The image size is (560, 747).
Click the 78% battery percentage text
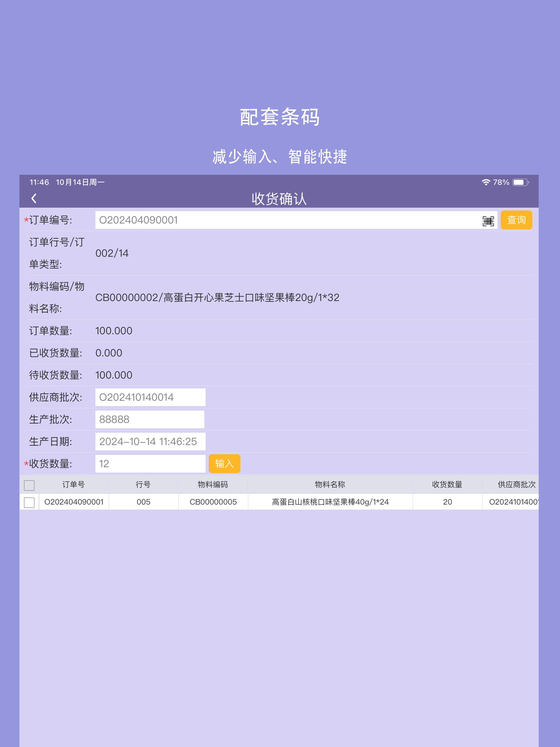501,182
